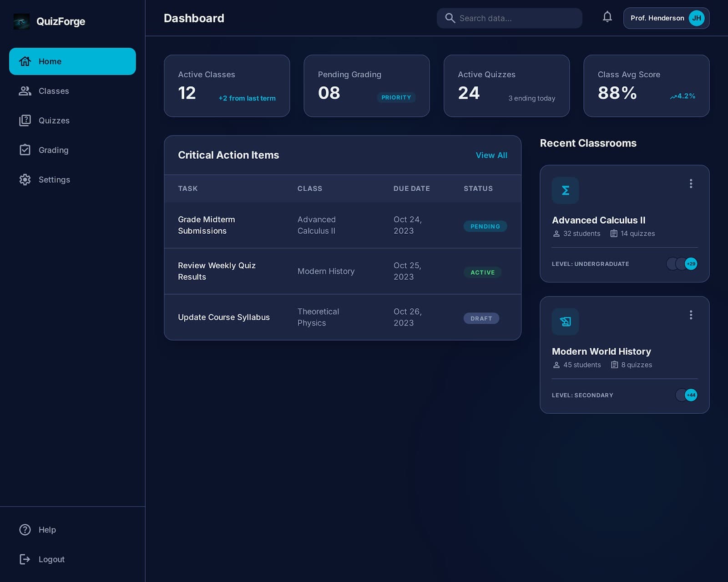
Task: Click the 14 quizzes clipboard icon
Action: [614, 234]
